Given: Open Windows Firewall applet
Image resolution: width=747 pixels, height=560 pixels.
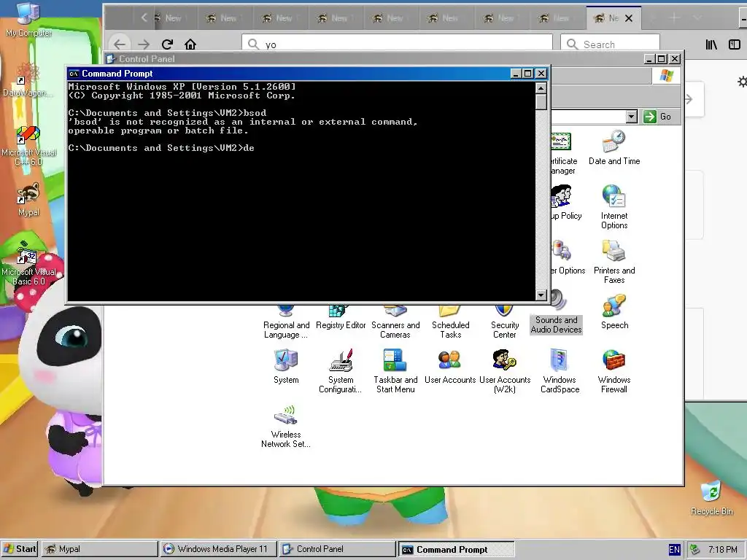Looking at the screenshot, I should (614, 371).
